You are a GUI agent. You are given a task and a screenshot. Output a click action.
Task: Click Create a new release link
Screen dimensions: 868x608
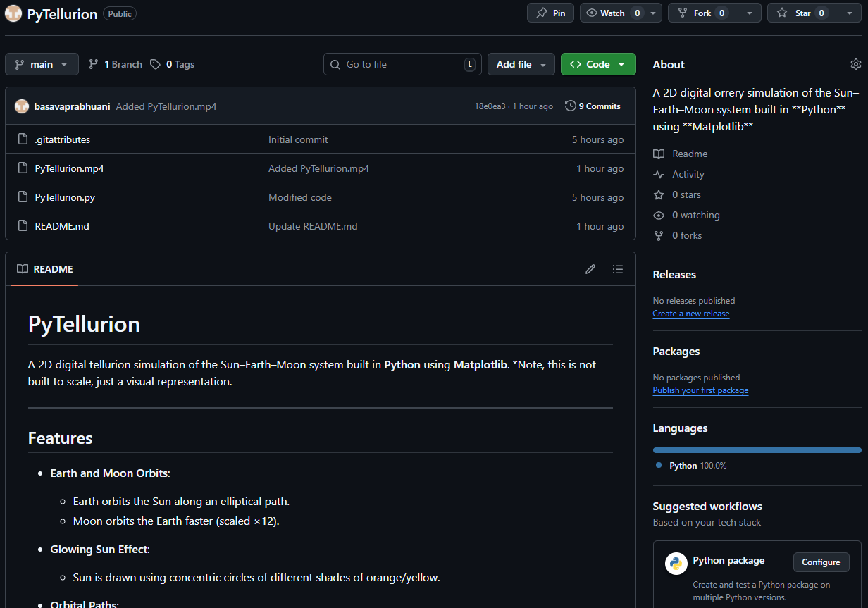click(690, 314)
